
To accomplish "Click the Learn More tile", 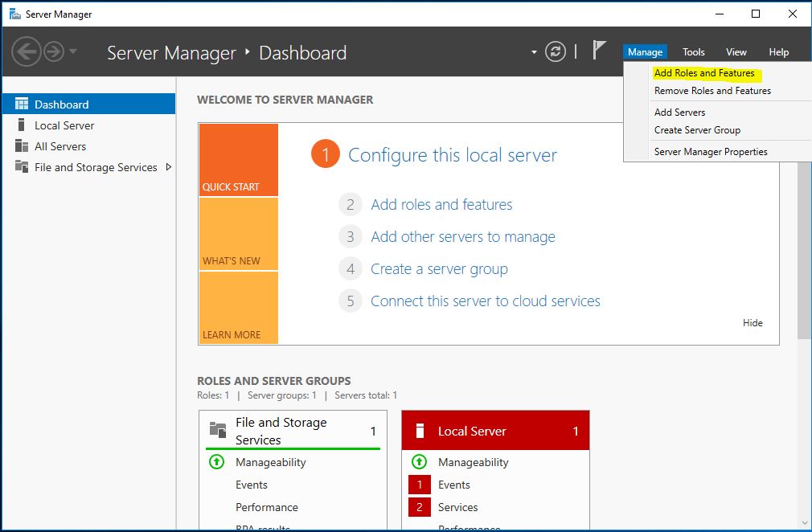I will 239,308.
